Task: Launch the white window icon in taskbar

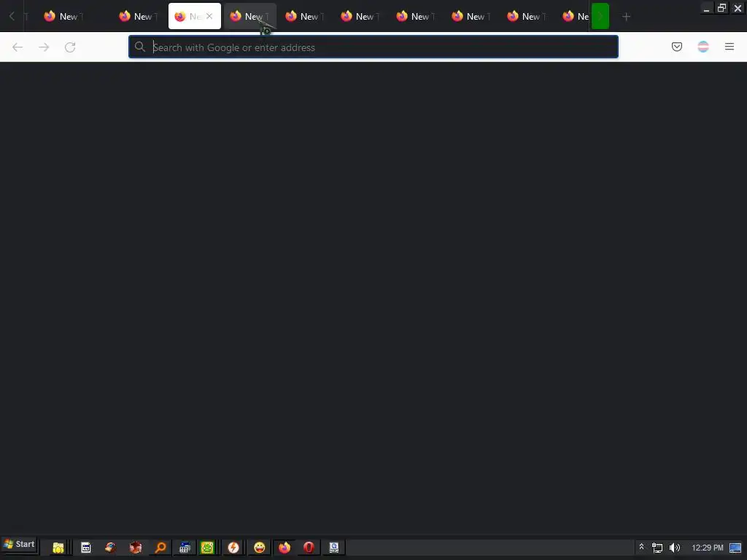Action: (86, 548)
